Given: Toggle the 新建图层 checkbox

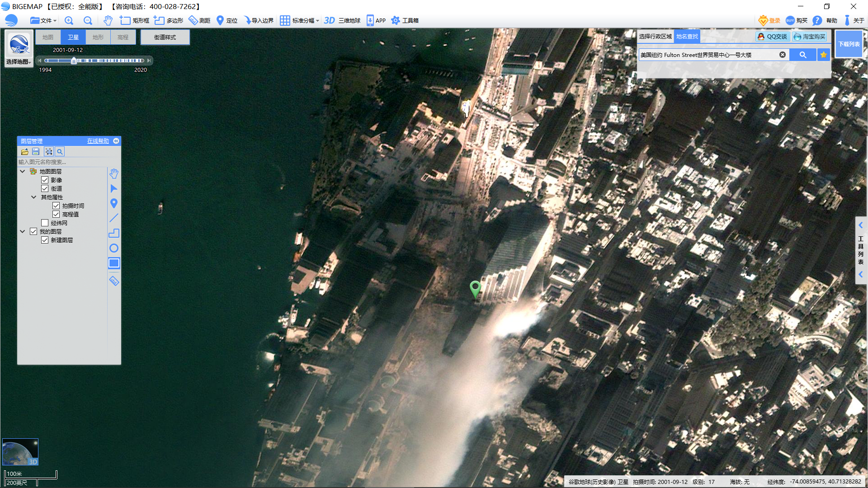Looking at the screenshot, I should pos(45,240).
